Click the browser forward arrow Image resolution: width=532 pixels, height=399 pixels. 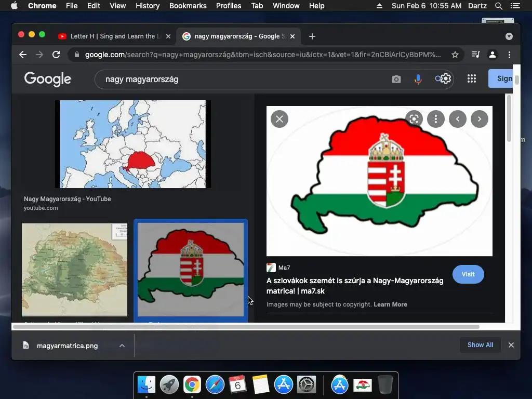39,55
